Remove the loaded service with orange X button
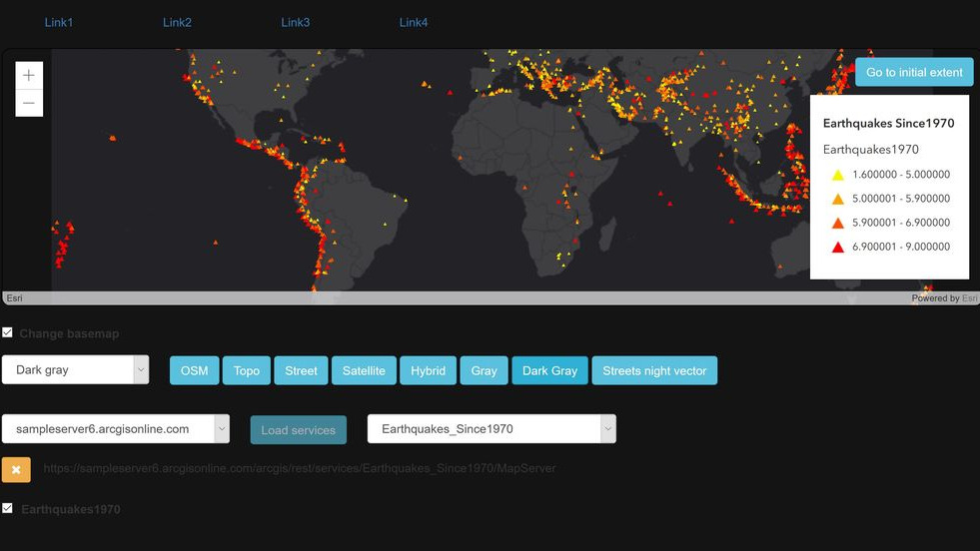Screen dimensions: 980x551 (16, 470)
